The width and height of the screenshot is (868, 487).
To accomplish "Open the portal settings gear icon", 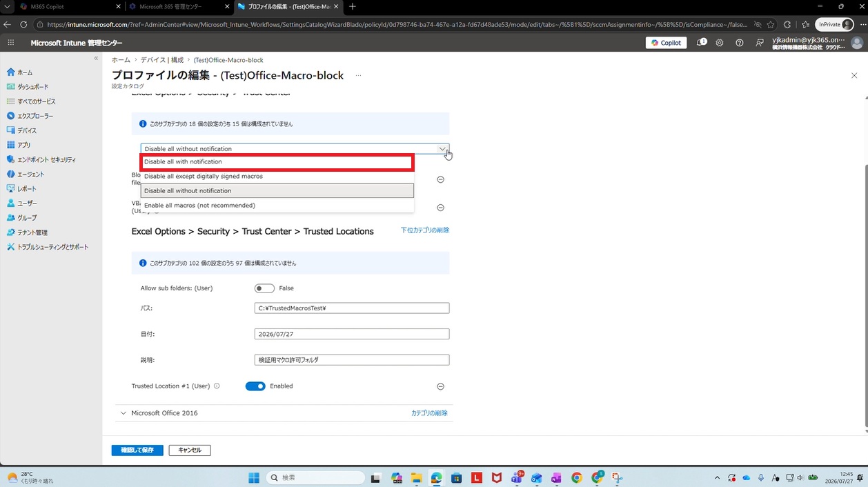I will [720, 43].
